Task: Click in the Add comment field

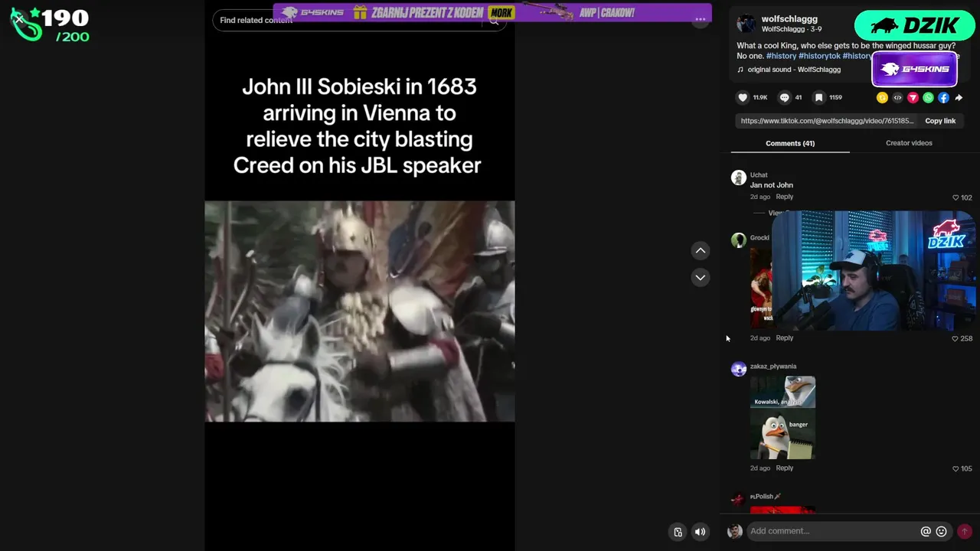Action: 833,531
